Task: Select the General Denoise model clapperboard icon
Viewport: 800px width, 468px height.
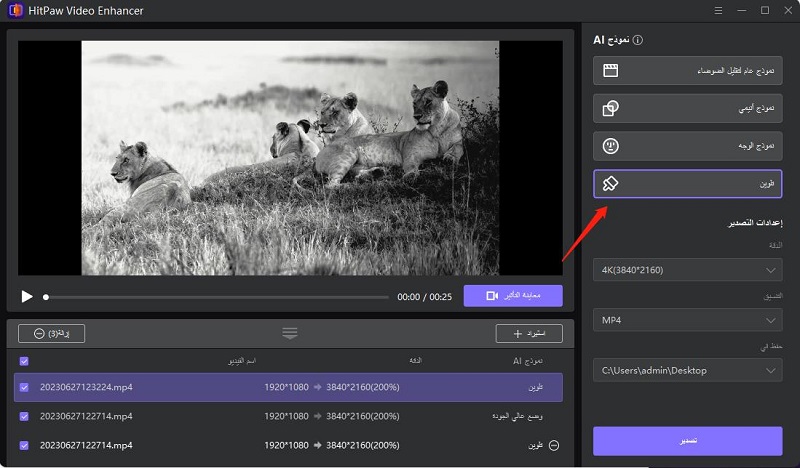Action: (611, 71)
